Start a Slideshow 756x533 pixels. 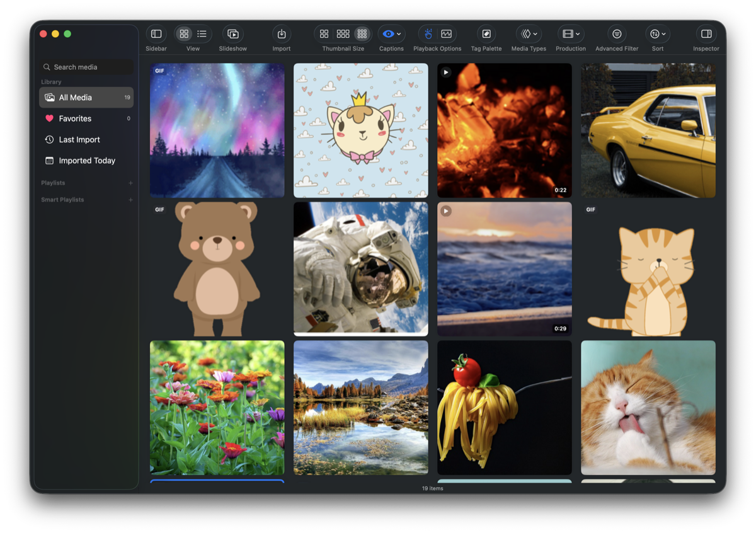pos(232,33)
